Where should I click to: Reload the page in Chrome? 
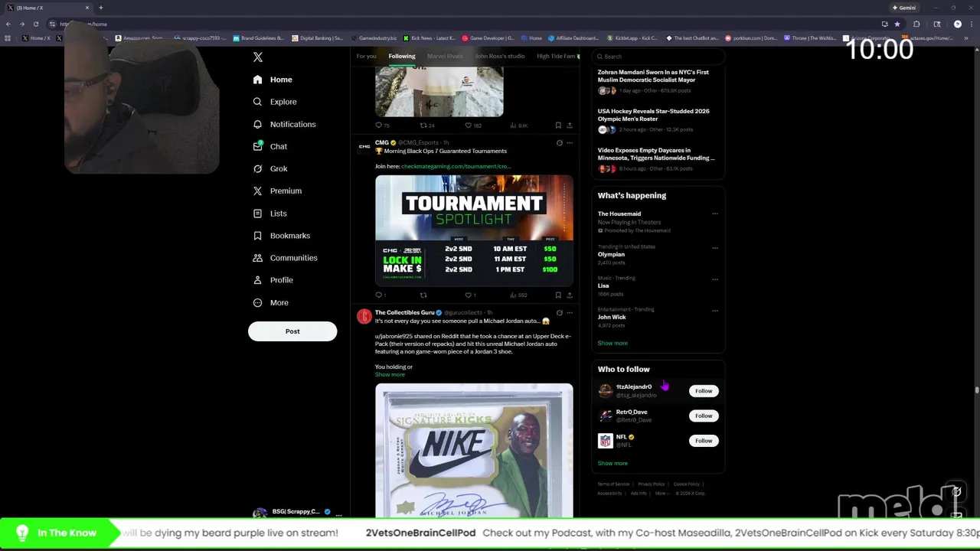tap(35, 24)
